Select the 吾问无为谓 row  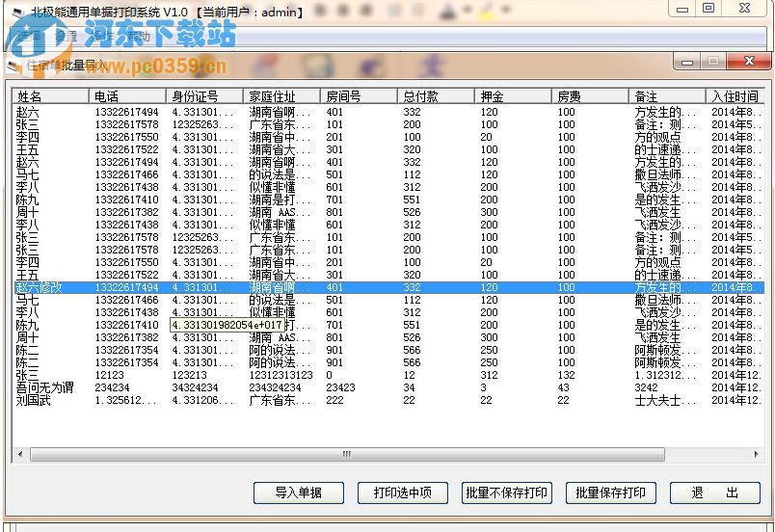click(388, 387)
